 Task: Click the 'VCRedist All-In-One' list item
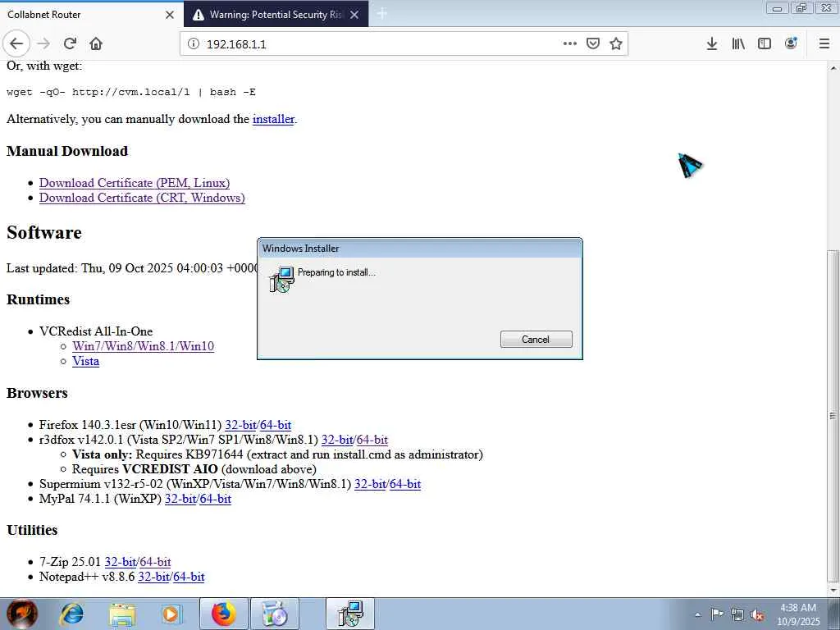[96, 331]
